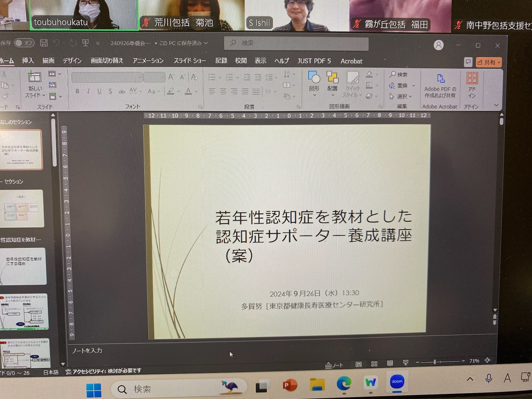Click Adobe PDF create and share icon
532x399 pixels.
coord(440,79)
